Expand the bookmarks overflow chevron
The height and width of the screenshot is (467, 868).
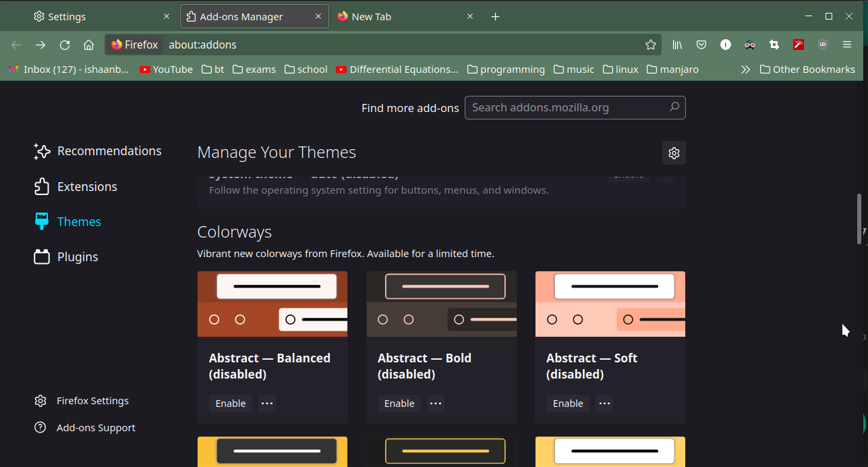745,70
